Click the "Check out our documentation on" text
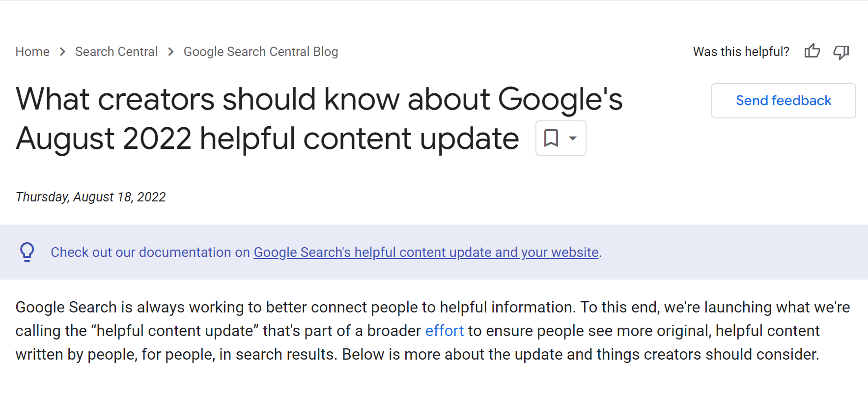This screenshot has width=868, height=395. pos(150,252)
